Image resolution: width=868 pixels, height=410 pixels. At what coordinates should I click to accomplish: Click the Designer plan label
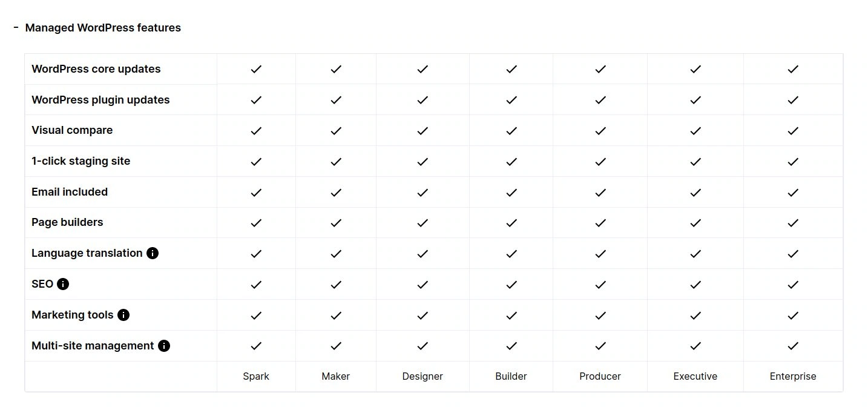[x=422, y=376]
